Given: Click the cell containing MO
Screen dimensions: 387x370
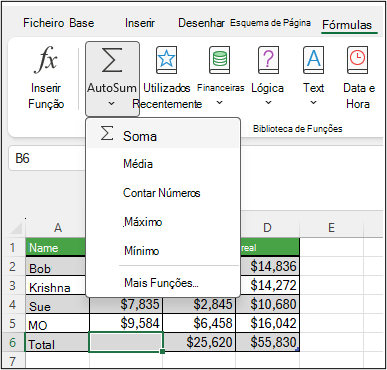Looking at the screenshot, I should [x=57, y=323].
